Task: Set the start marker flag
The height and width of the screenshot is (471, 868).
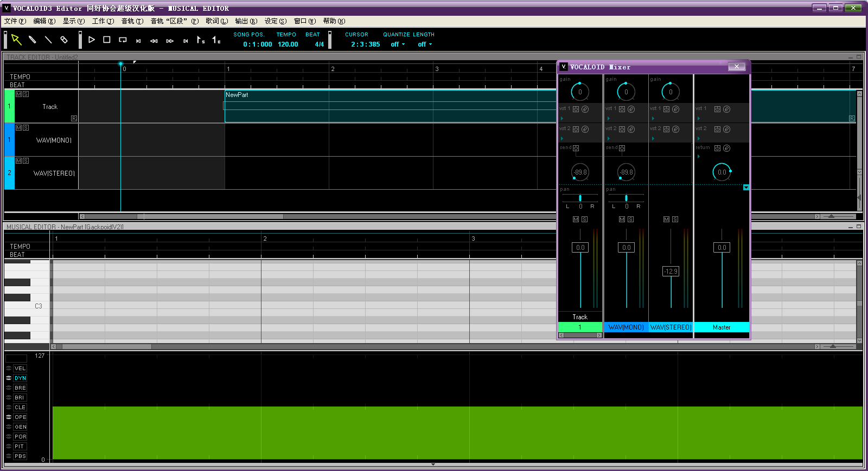Action: tap(201, 40)
